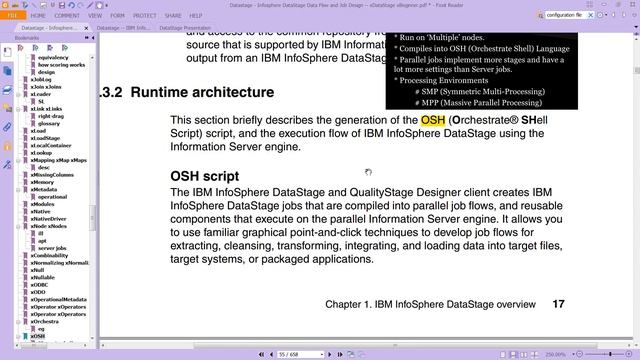640x360 pixels.
Task: Go to the next page button
Action: [x=330, y=354]
